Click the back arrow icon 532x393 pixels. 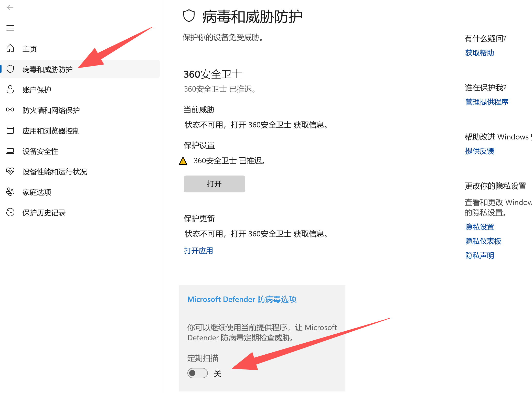click(10, 8)
